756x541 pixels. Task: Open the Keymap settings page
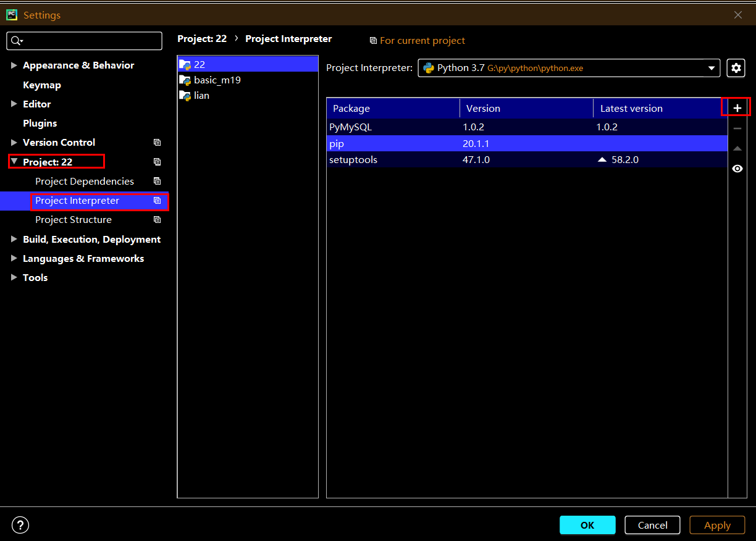pyautogui.click(x=42, y=85)
